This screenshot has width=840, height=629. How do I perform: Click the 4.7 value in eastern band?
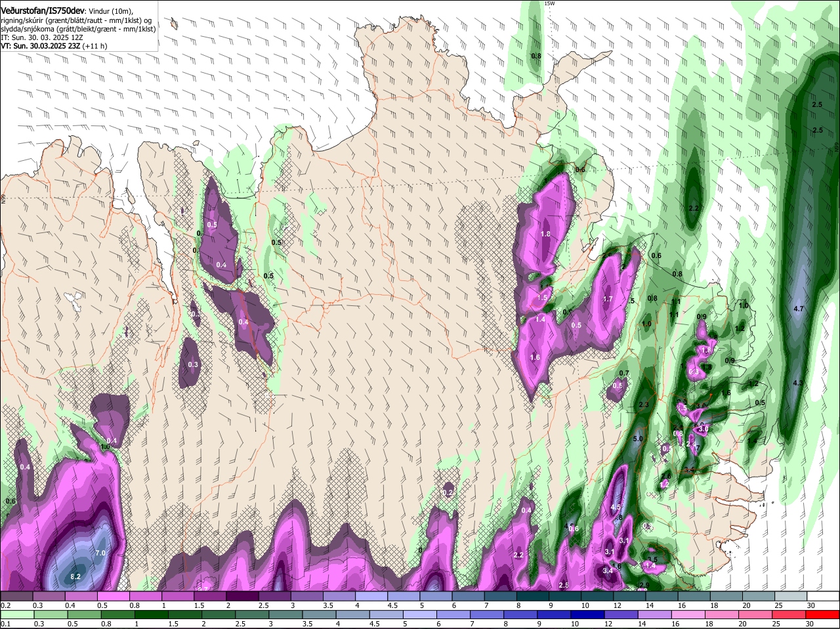[799, 309]
